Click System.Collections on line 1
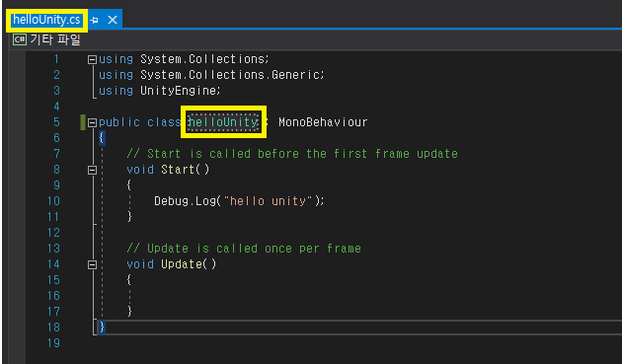The image size is (622, 364). [x=202, y=59]
